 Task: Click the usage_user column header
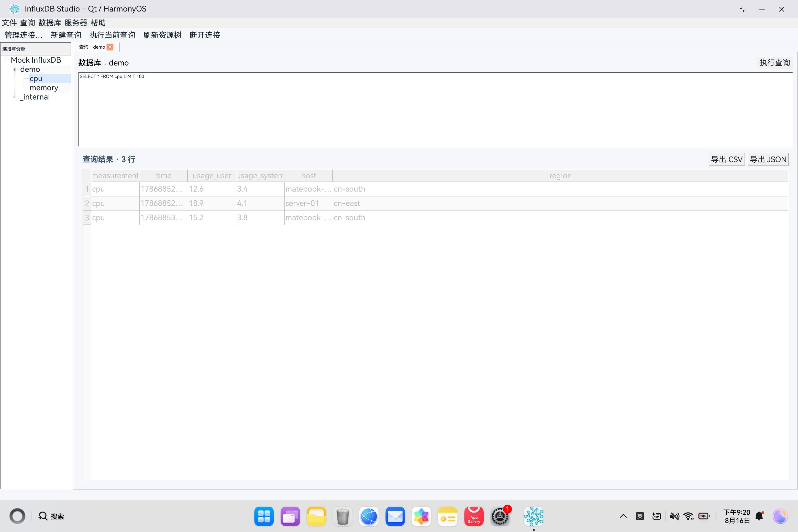pos(212,176)
